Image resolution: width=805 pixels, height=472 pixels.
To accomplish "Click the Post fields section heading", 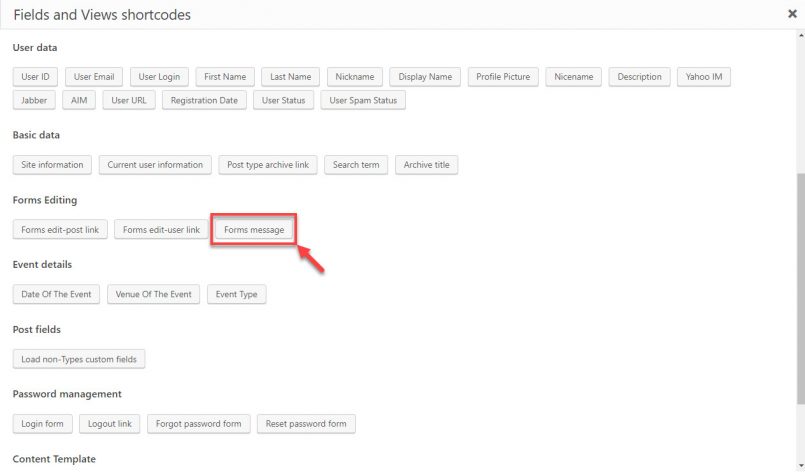I will click(36, 329).
